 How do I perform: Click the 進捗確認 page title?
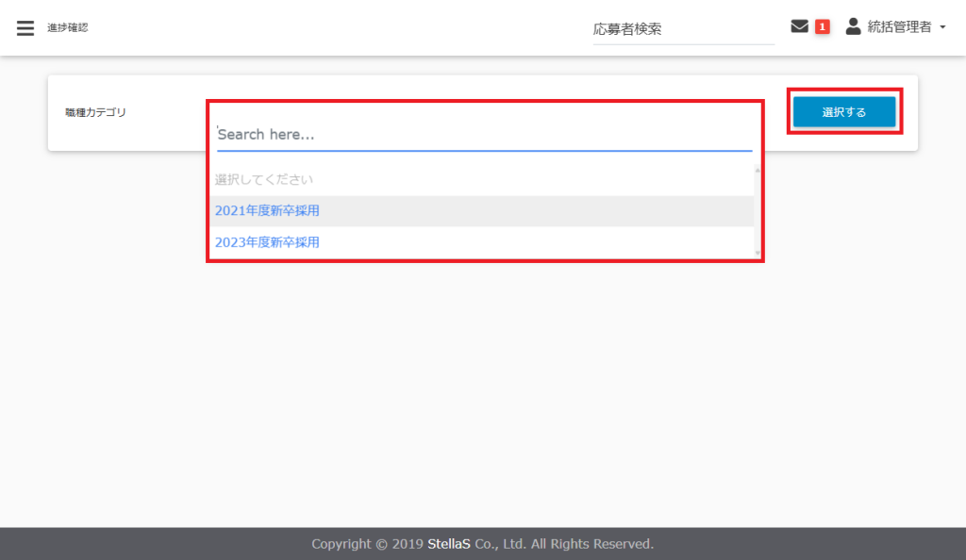click(68, 28)
